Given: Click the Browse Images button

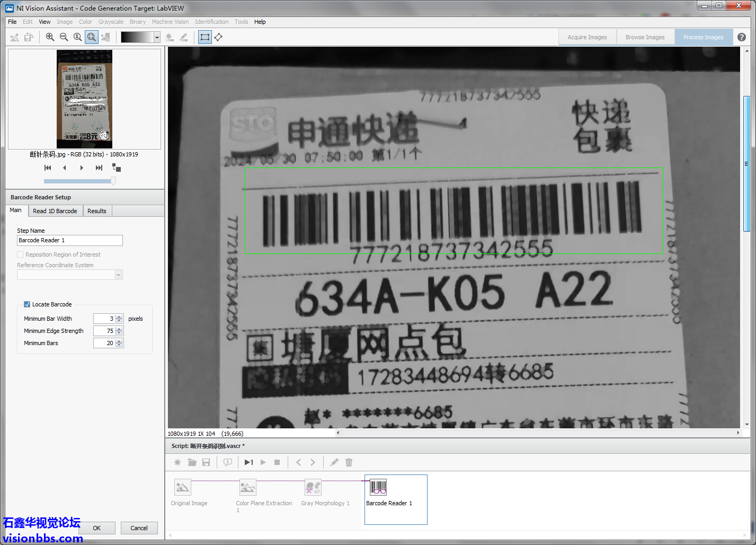Looking at the screenshot, I should pos(645,37).
